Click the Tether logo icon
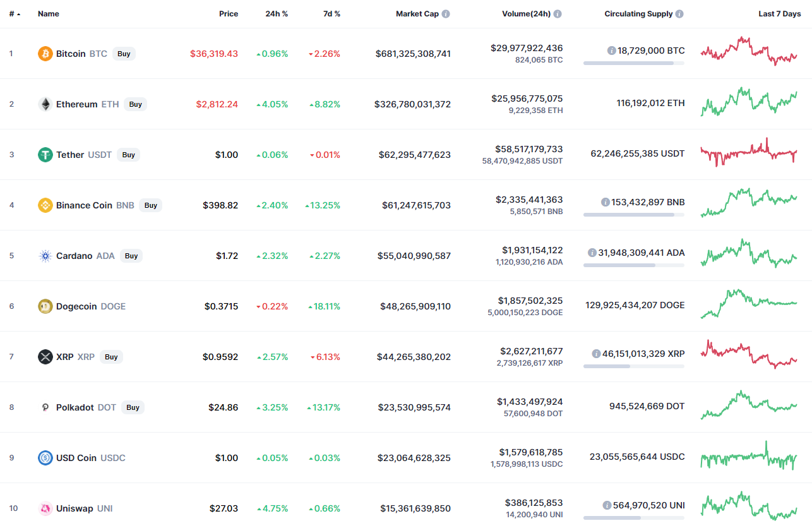812x528 pixels. coord(45,155)
